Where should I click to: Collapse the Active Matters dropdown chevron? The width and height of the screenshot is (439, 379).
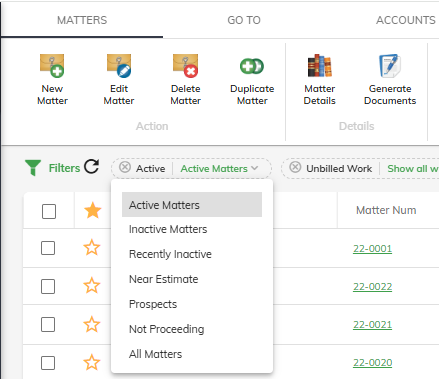point(255,168)
